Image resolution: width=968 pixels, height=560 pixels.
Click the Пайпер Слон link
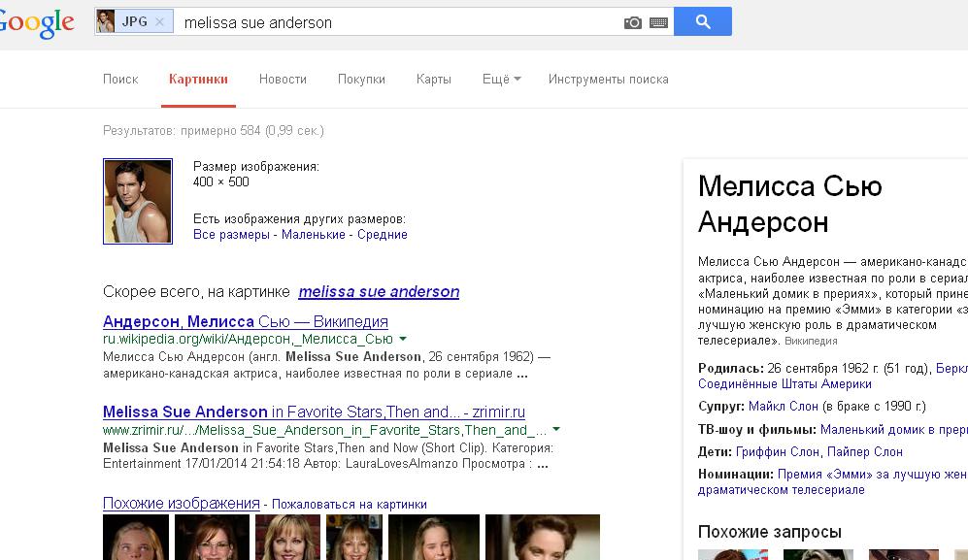pyautogui.click(x=865, y=452)
